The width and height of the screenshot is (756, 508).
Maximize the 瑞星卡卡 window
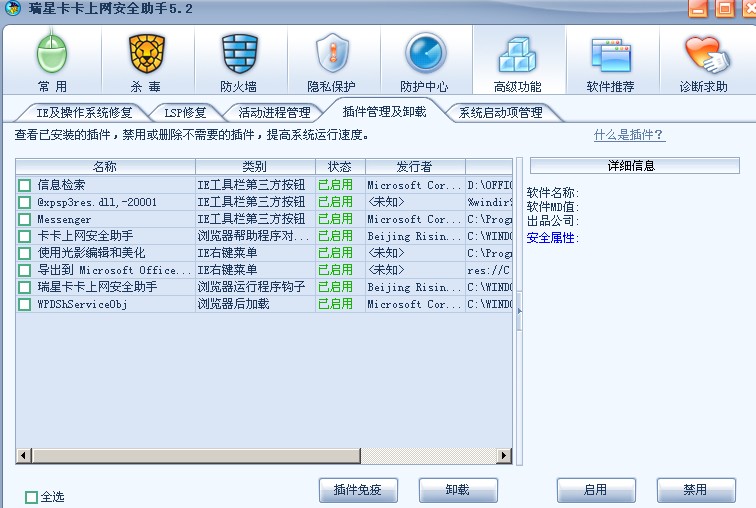(x=725, y=8)
